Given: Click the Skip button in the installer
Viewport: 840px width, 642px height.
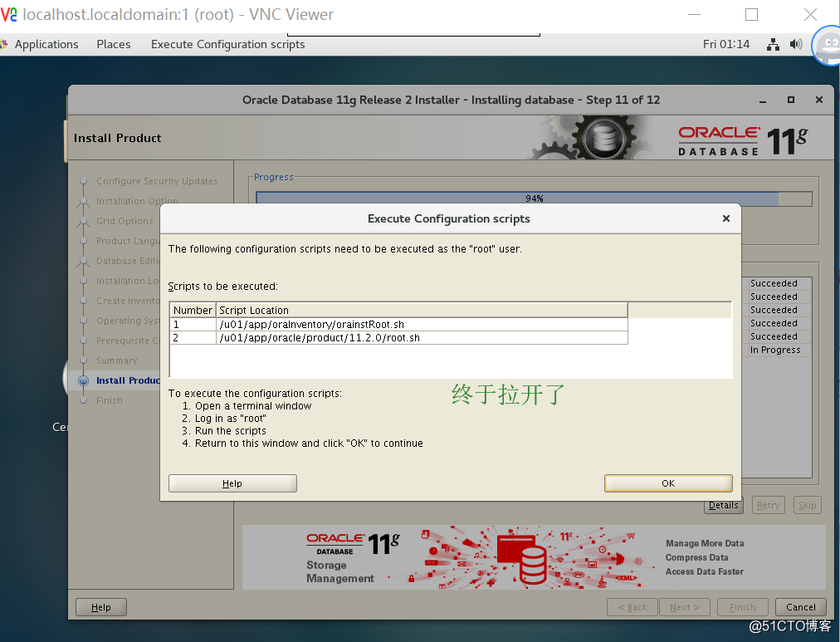Looking at the screenshot, I should pyautogui.click(x=808, y=505).
